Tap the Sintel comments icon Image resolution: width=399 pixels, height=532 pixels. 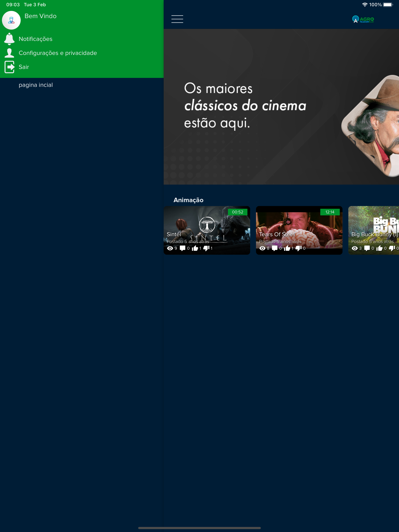(182, 248)
